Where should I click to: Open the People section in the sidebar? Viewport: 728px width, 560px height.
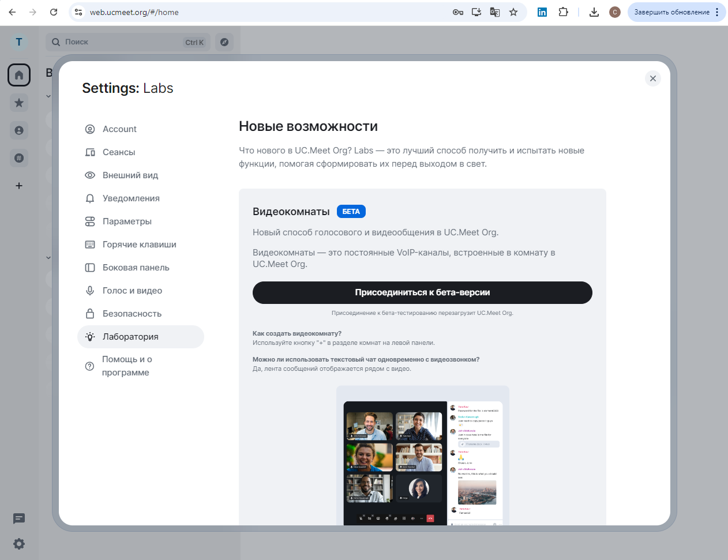[x=18, y=130]
